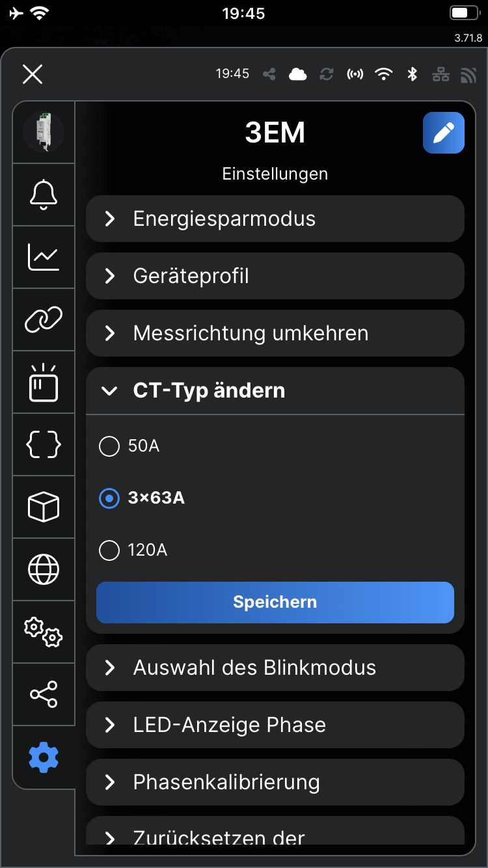Open the chain link tab

tap(44, 319)
